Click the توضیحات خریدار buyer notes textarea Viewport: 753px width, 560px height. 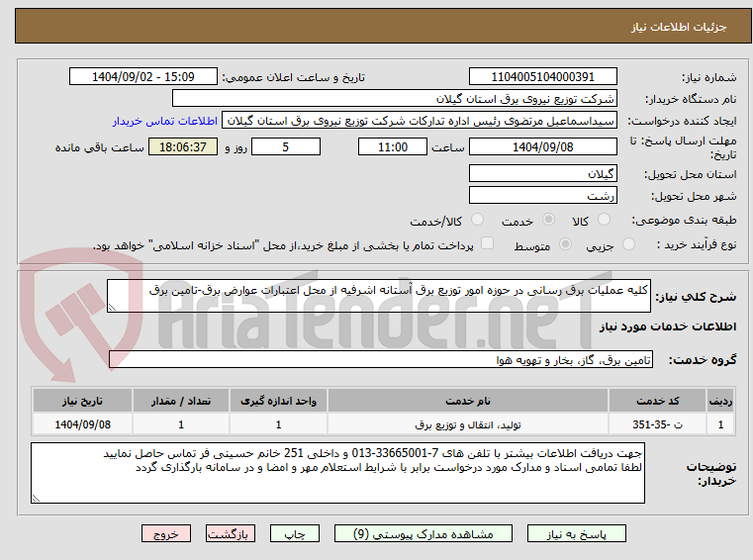coord(337,473)
